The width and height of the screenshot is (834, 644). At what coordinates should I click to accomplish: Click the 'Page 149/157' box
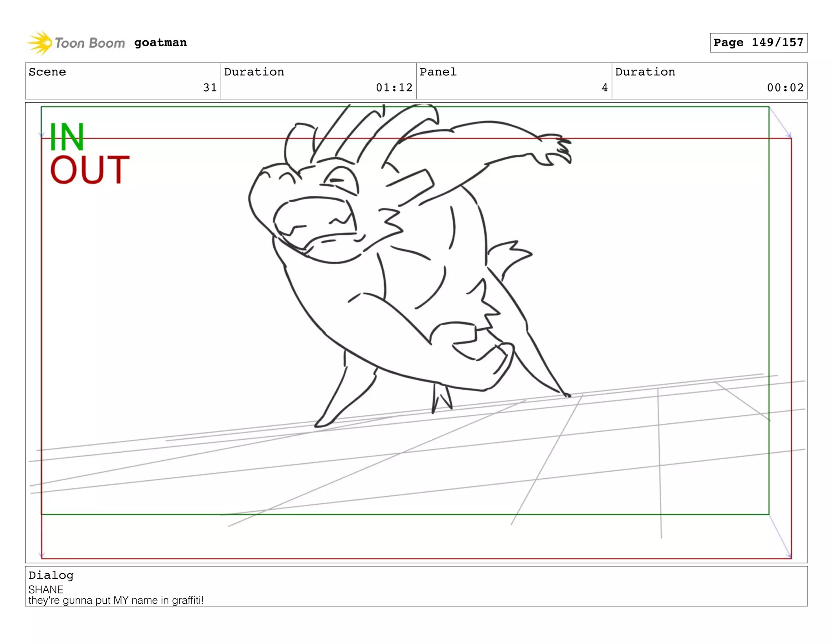coord(758,43)
